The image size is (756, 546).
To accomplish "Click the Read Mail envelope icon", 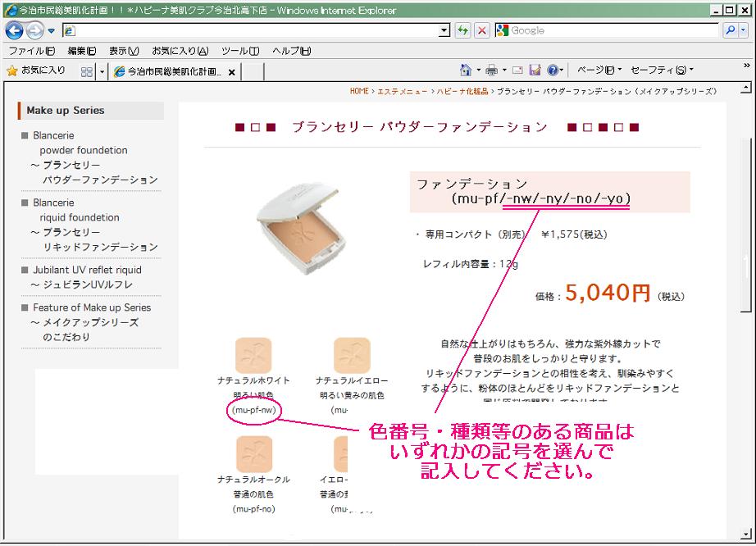I will pos(517,71).
